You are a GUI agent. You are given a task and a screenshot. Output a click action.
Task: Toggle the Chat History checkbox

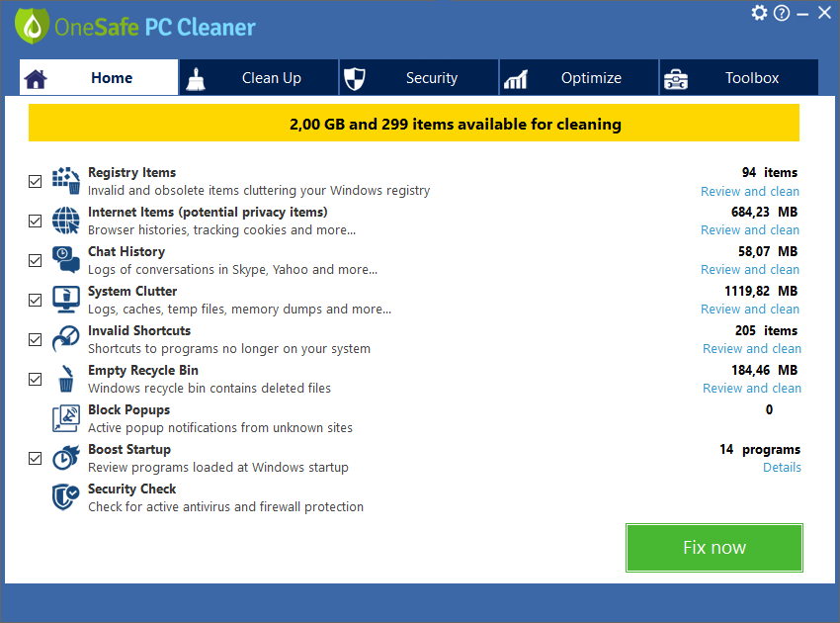[x=35, y=260]
